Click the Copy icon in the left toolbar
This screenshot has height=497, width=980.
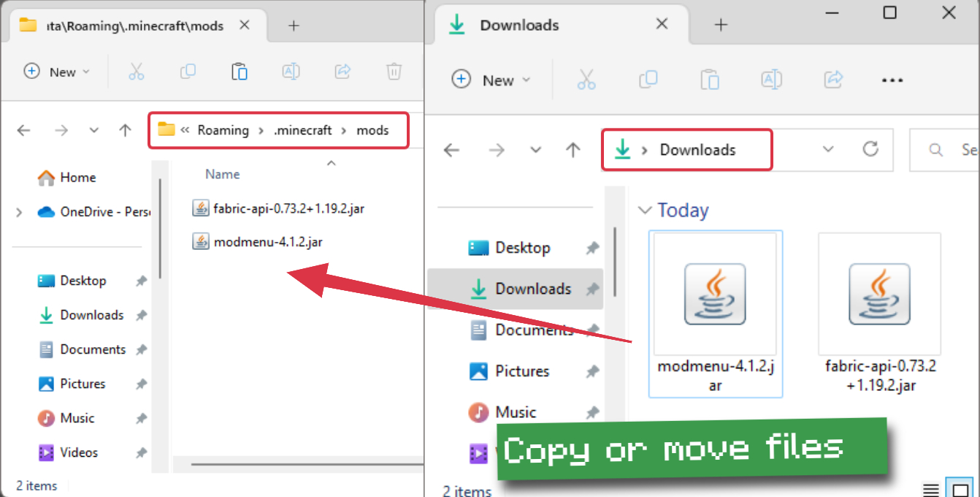coord(188,71)
